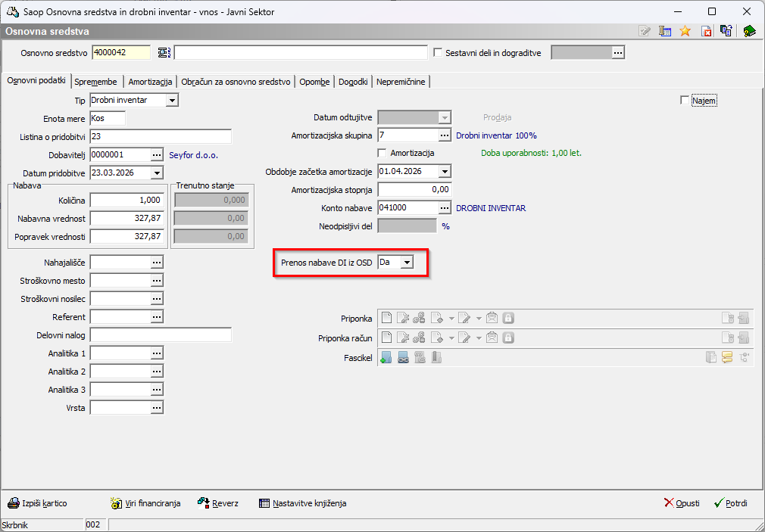765x532 pixels.
Task: Click the greyed checklist pencil icon in header
Action: point(645,31)
